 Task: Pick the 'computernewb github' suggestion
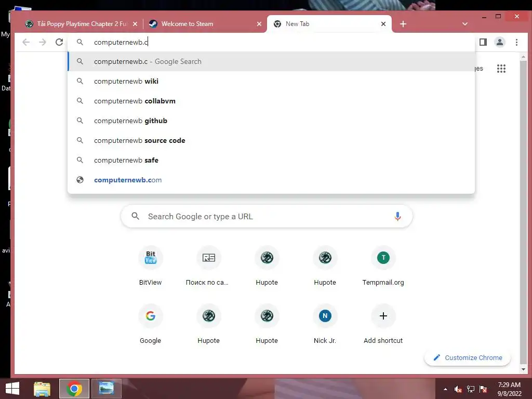(271, 121)
